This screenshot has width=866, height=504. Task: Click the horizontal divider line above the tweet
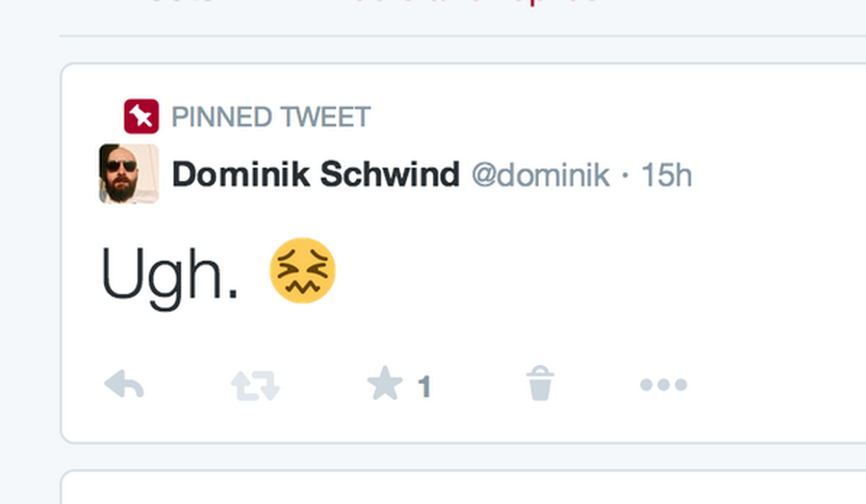462,37
